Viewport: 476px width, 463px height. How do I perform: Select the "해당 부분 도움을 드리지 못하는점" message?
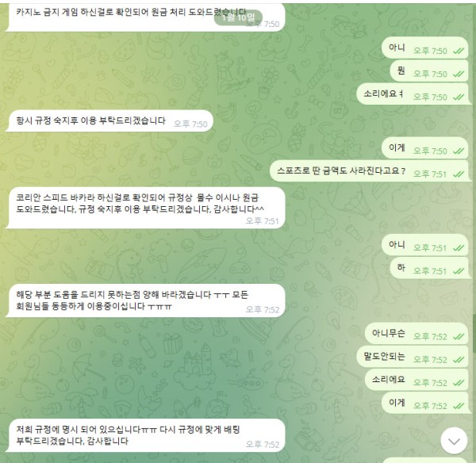[146, 300]
